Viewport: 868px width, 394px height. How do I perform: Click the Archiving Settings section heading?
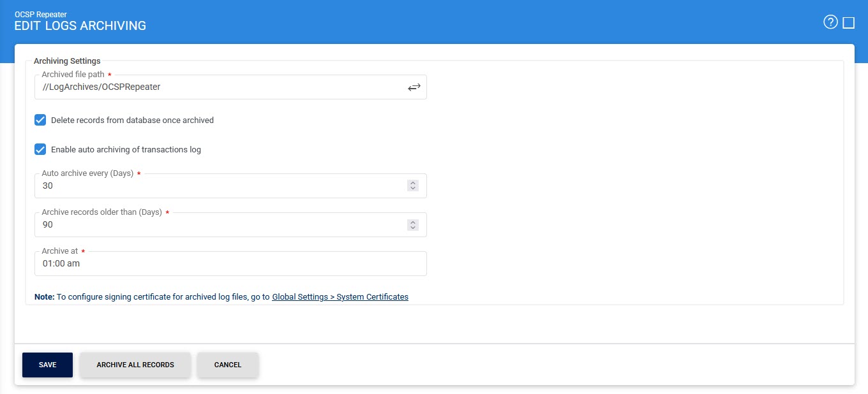[x=67, y=61]
